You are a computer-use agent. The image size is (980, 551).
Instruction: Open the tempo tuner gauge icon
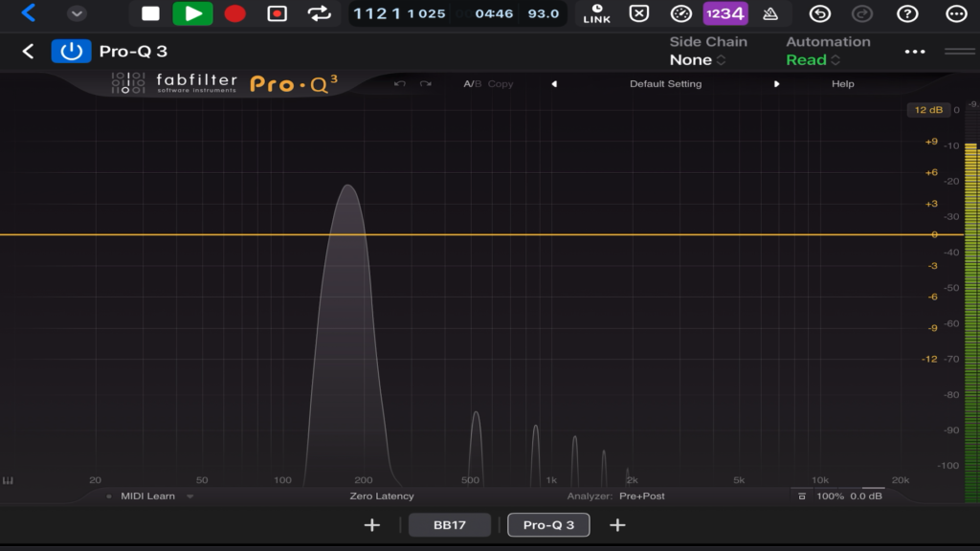(x=680, y=13)
